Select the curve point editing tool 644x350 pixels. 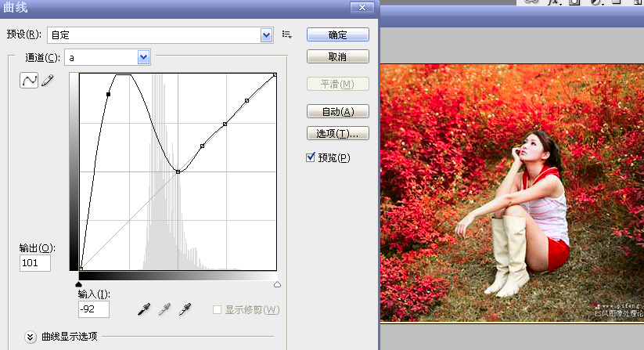tap(29, 80)
